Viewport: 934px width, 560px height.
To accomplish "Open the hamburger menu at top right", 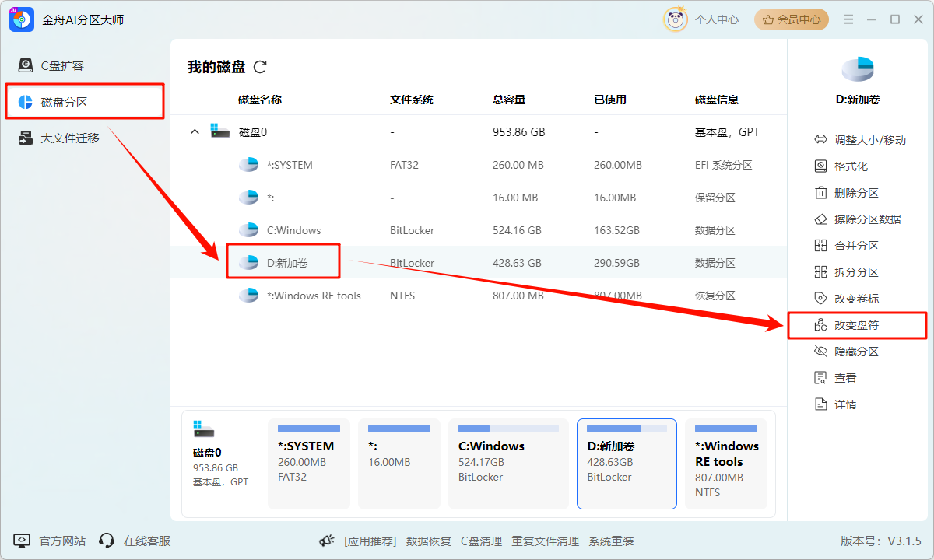I will point(848,19).
